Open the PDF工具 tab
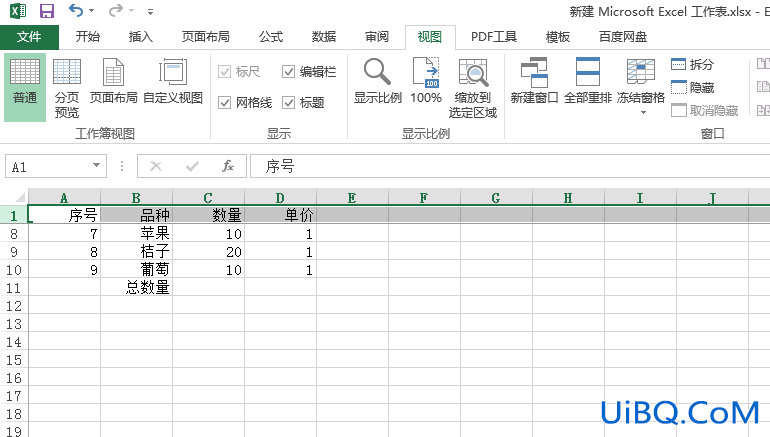This screenshot has height=437, width=770. pyautogui.click(x=494, y=37)
